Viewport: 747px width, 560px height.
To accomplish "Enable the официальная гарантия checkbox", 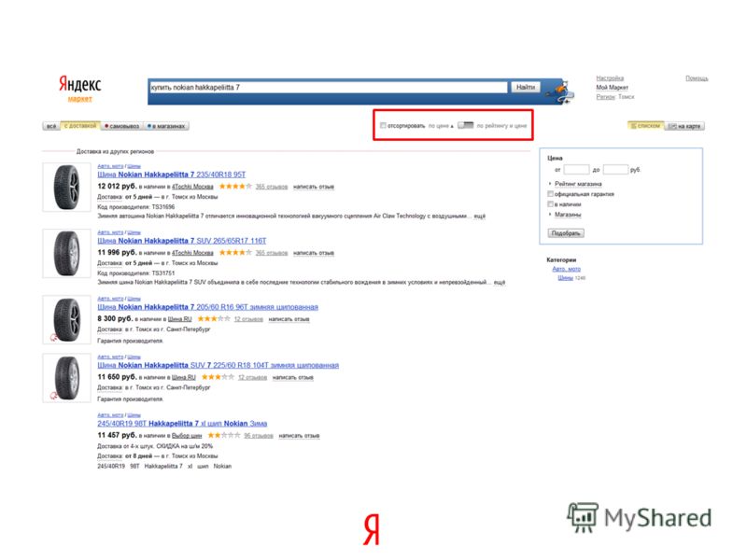I will click(551, 194).
